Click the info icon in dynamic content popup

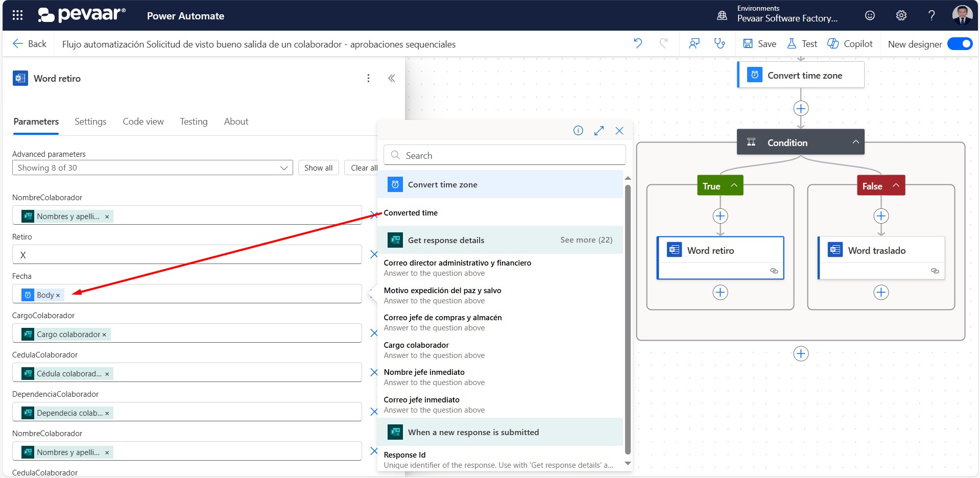pyautogui.click(x=578, y=131)
